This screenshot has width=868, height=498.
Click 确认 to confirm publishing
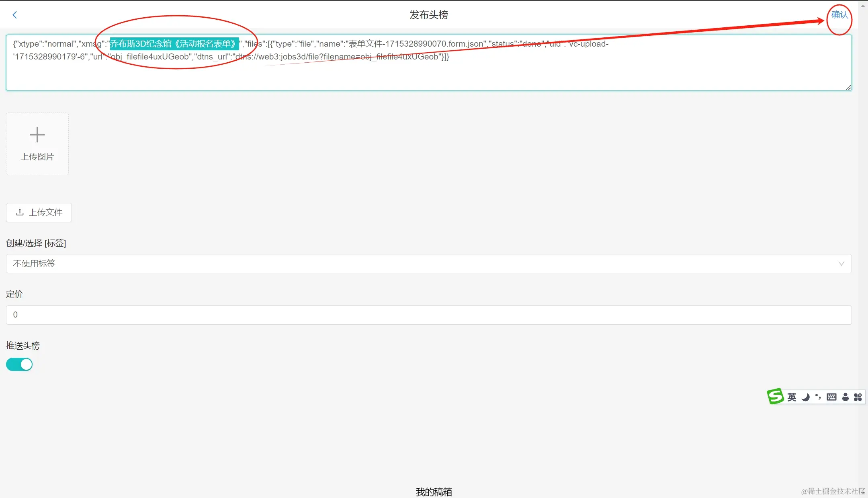coord(839,15)
